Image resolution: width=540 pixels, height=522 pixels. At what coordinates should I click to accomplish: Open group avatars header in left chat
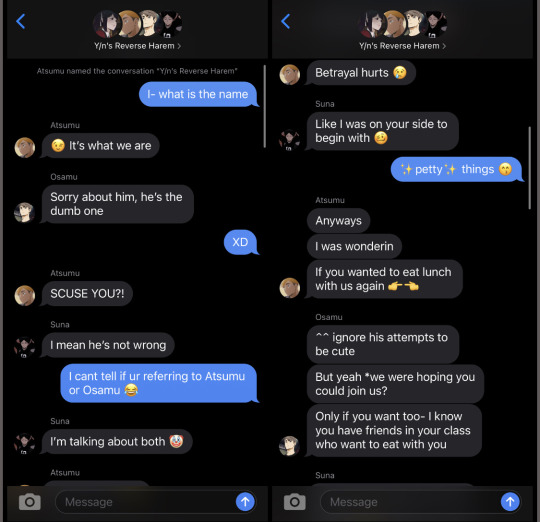point(137,24)
